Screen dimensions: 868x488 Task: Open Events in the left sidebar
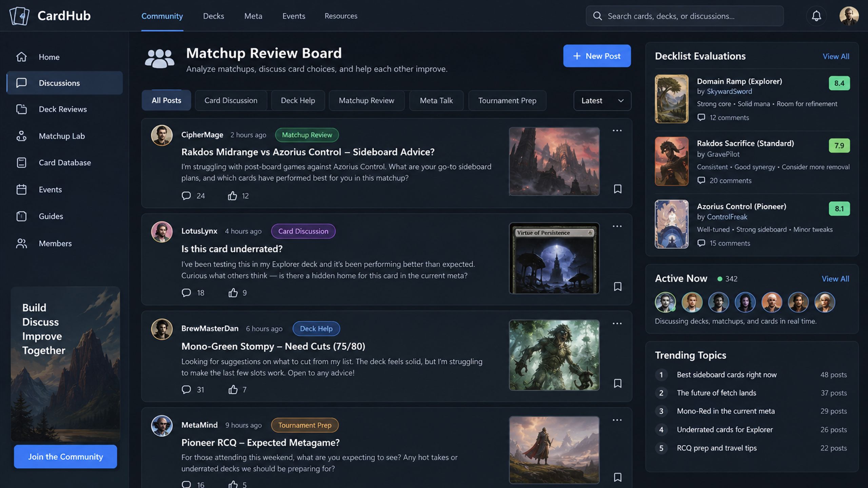point(64,189)
